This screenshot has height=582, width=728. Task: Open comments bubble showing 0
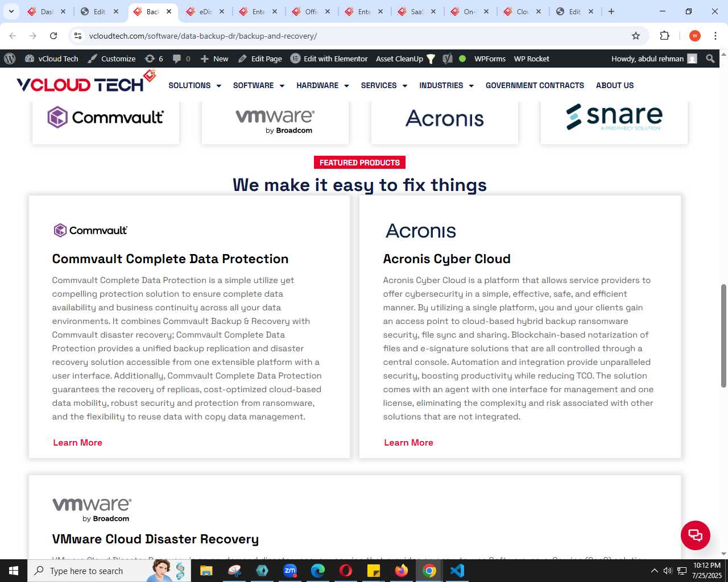[x=181, y=59]
